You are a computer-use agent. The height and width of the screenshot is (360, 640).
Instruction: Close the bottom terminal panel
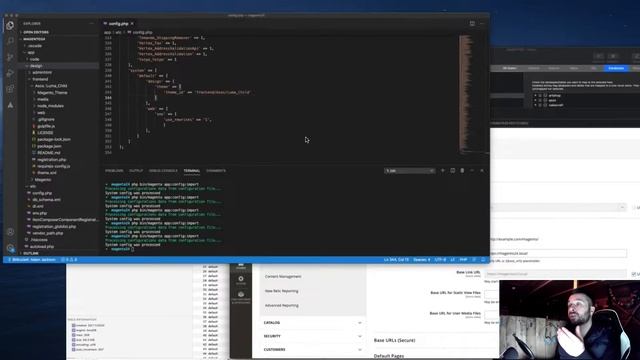(482, 171)
